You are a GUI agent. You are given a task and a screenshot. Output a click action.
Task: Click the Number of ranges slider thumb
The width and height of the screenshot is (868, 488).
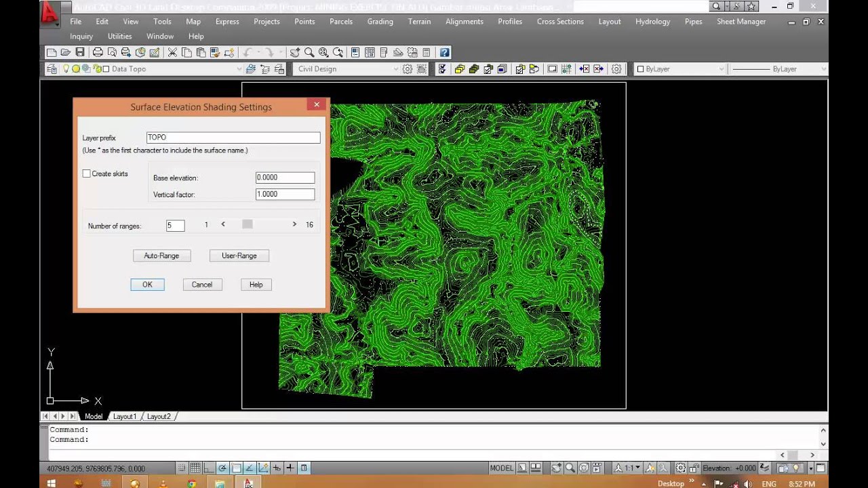click(x=248, y=224)
